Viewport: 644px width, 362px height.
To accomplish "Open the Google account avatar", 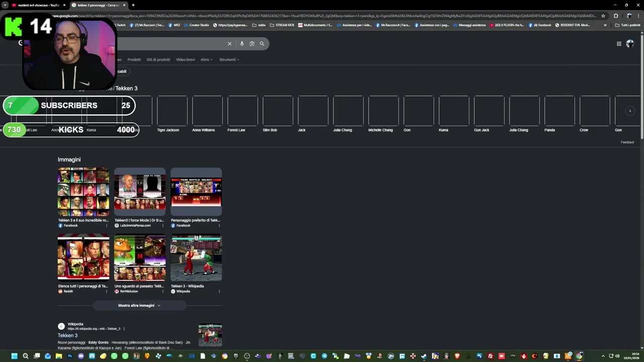I will [630, 44].
